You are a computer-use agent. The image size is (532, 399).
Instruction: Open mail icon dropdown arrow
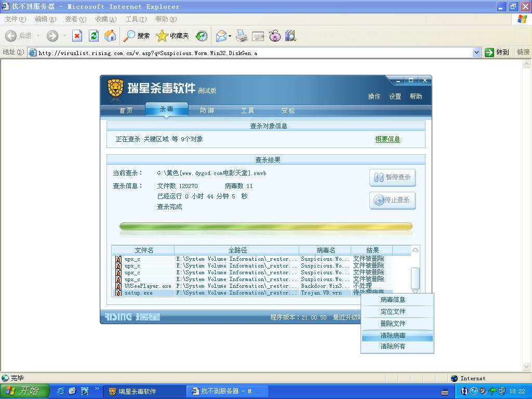[x=230, y=36]
